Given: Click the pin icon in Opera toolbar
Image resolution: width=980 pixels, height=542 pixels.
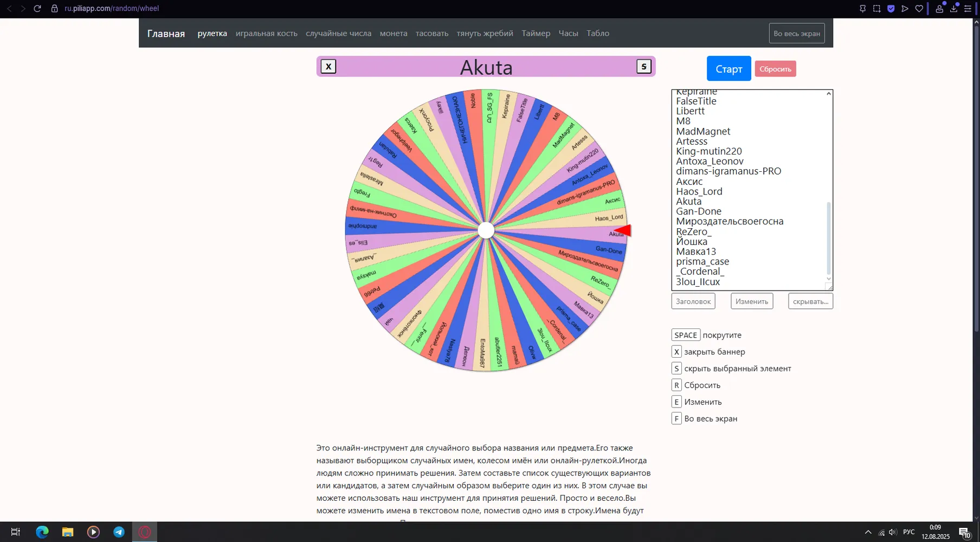Looking at the screenshot, I should click(x=862, y=9).
